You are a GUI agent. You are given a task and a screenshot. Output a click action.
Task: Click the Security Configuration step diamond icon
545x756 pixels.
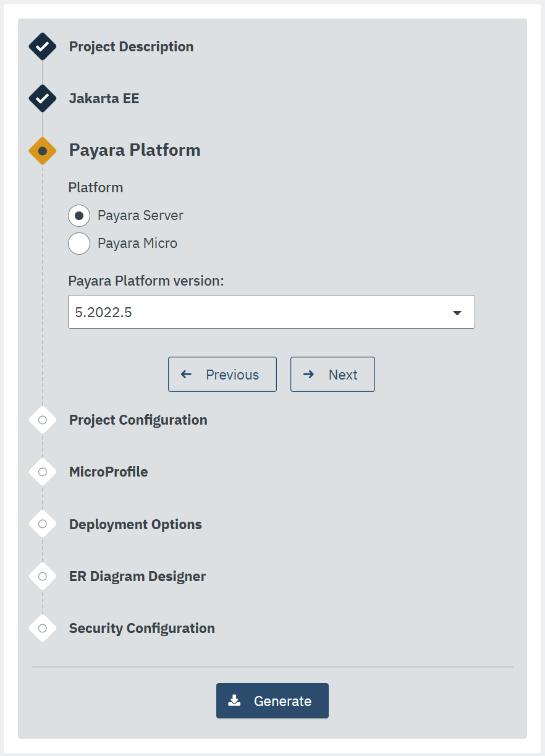coord(42,628)
